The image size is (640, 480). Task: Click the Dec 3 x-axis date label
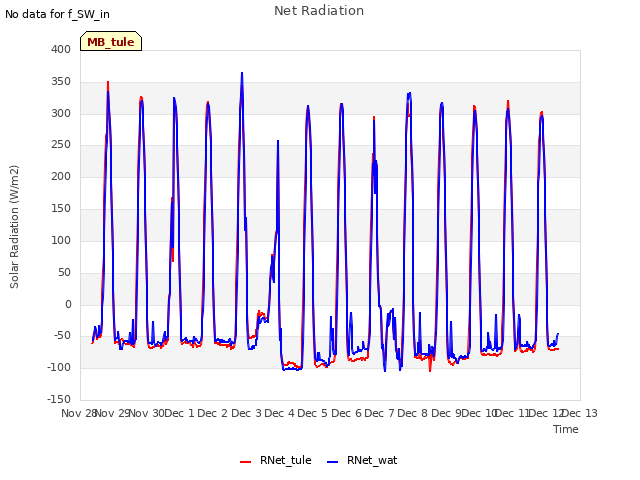pos(246,413)
